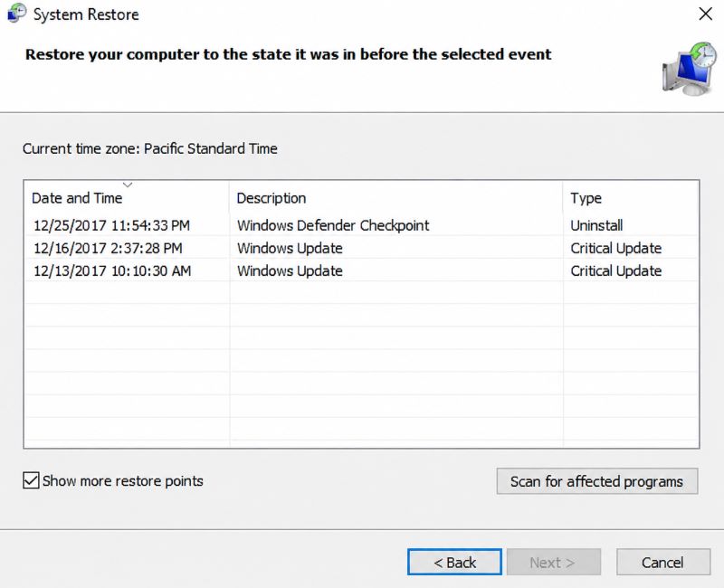Click the Uninstall type cell

pyautogui.click(x=596, y=225)
